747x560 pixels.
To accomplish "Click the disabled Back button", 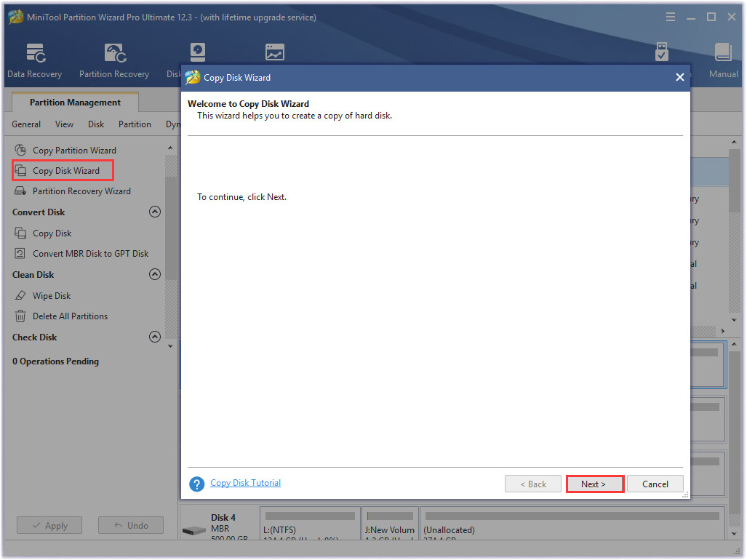I will (x=533, y=484).
